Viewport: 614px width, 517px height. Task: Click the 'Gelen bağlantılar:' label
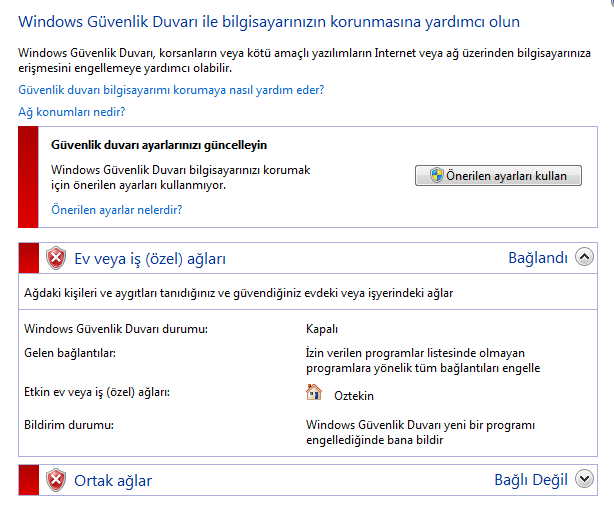pyautogui.click(x=70, y=353)
